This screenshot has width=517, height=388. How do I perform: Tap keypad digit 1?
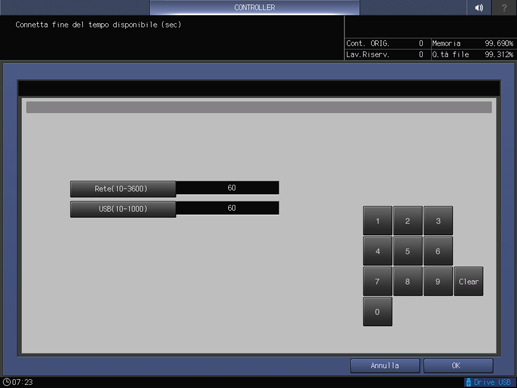click(377, 221)
